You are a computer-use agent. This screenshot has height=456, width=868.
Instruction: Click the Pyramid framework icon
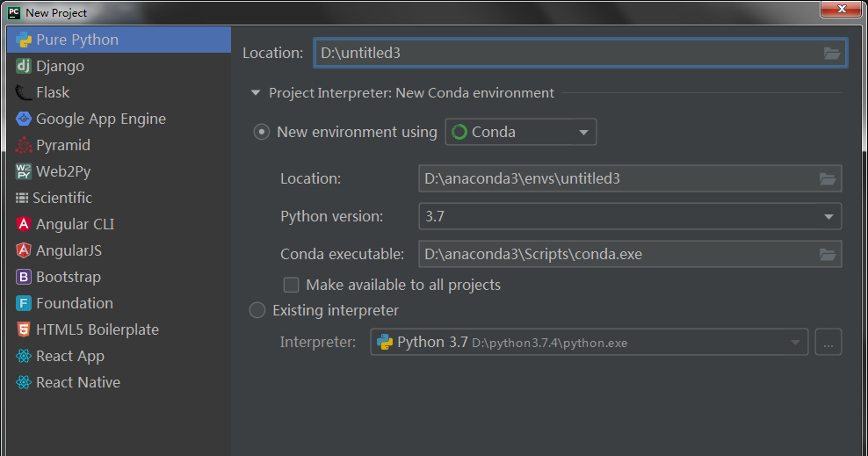24,145
